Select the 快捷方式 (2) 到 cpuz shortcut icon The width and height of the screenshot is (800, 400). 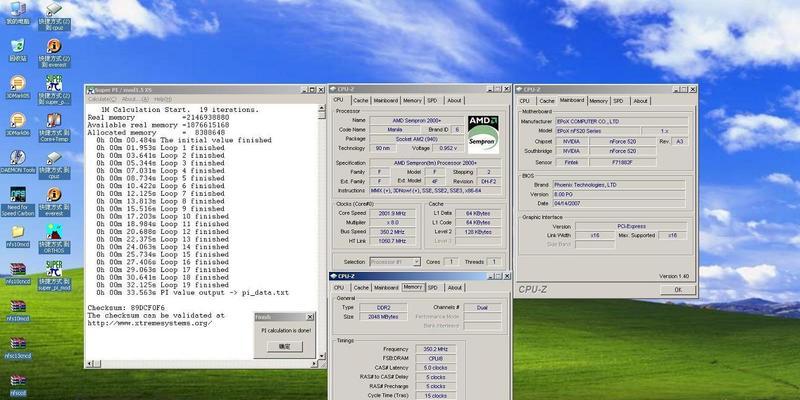click(x=54, y=16)
